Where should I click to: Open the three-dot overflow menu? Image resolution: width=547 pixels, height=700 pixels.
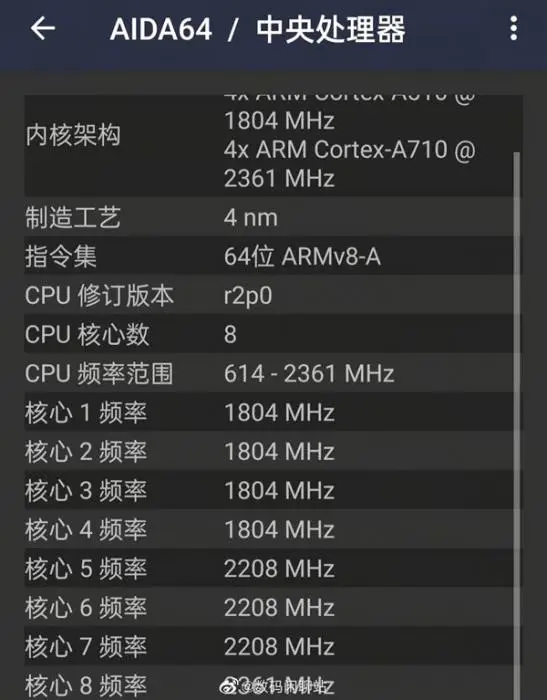click(514, 29)
